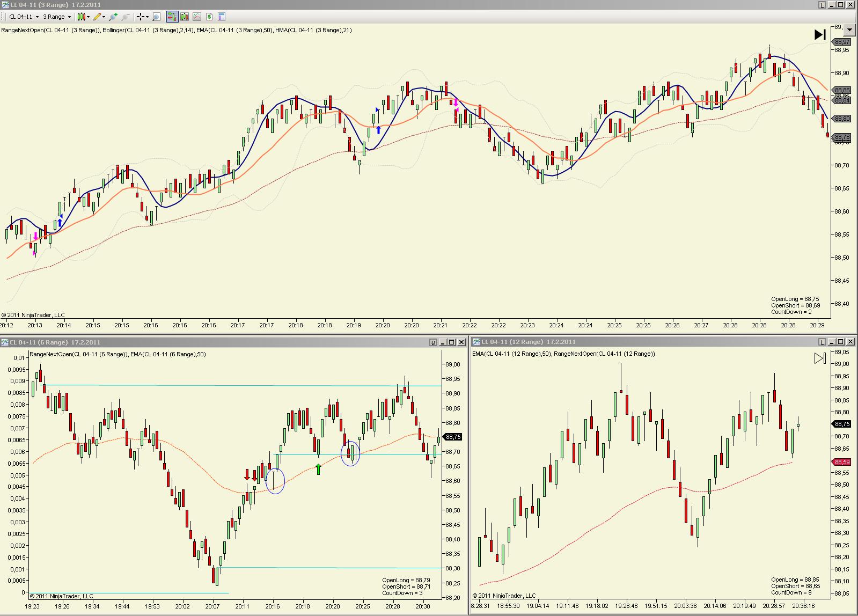Click 'CountDown = 3' on 6 Range chart
Viewport: 858px width, 616px height.
pyautogui.click(x=402, y=593)
